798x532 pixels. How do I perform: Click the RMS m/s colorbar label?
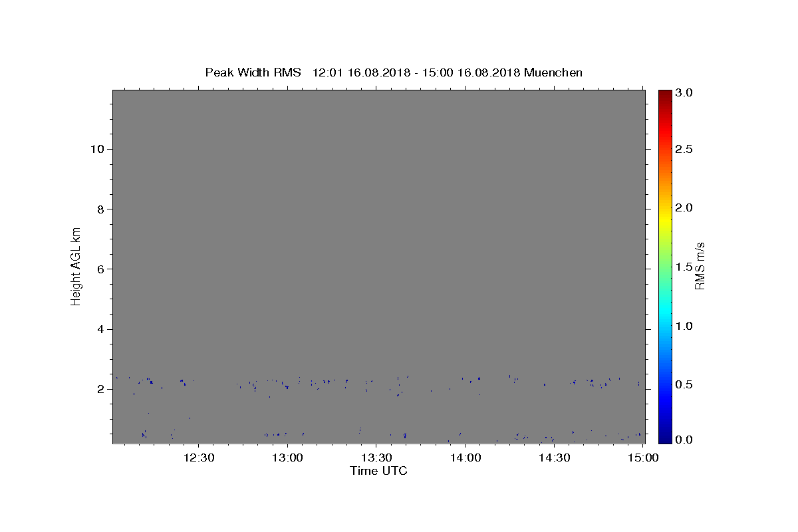pyautogui.click(x=700, y=266)
